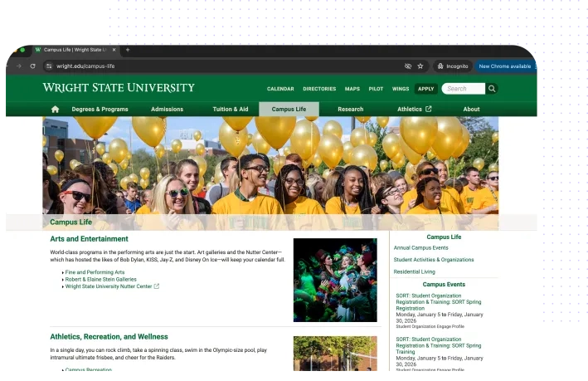The width and height of the screenshot is (588, 381).
Task: Click the home icon in navigation bar
Action: [x=55, y=110]
